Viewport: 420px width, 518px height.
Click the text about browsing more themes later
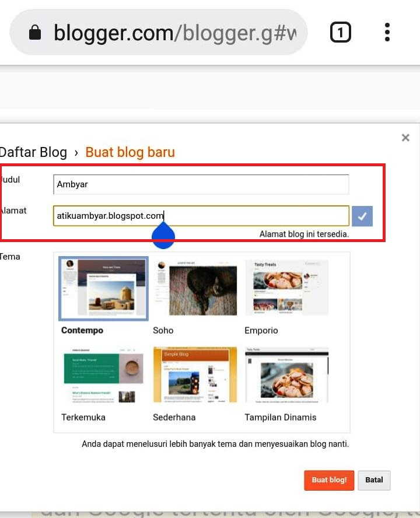(215, 444)
